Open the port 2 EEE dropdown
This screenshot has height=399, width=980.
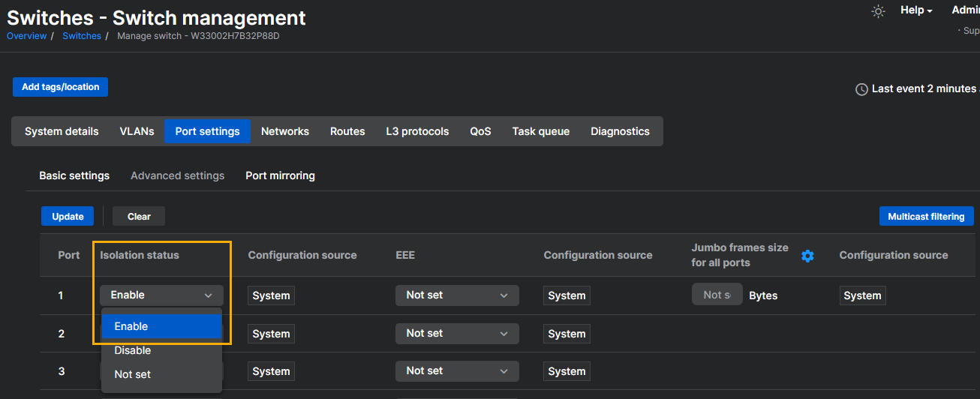tap(457, 334)
